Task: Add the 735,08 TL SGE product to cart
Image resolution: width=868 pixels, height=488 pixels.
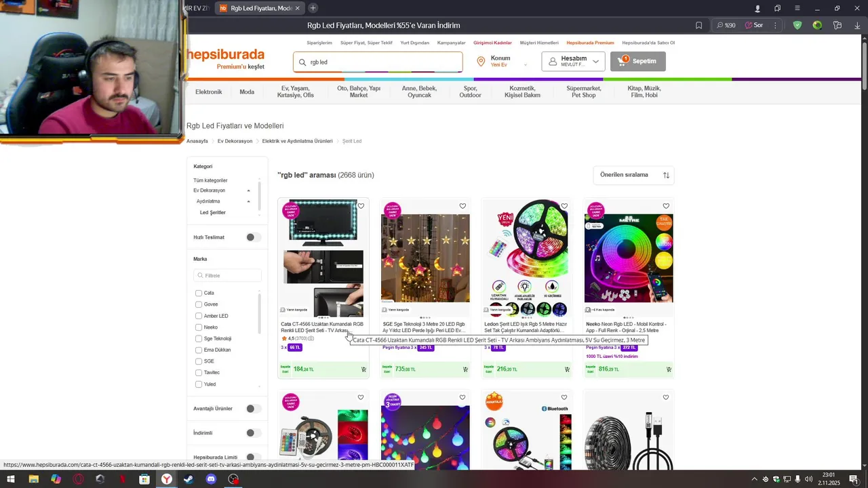Action: point(465,369)
